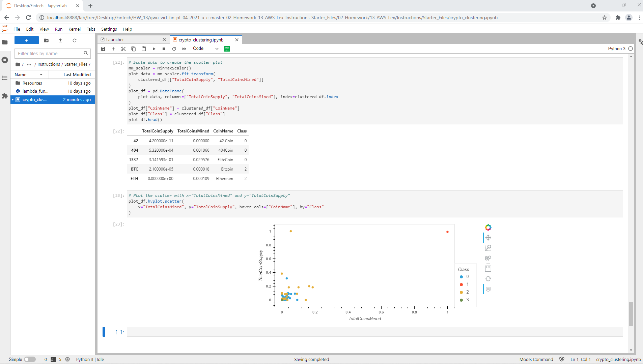The image size is (643, 364).
Task: Select the empty code cell at bottom
Action: (x=375, y=332)
